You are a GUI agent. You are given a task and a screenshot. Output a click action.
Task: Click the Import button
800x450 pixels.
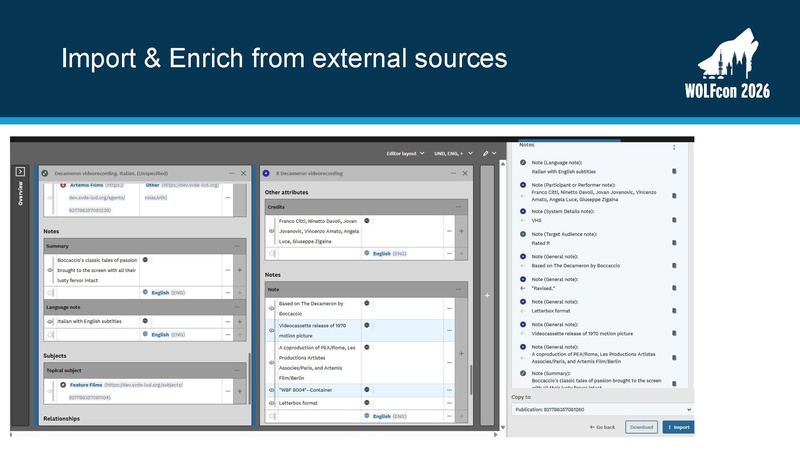point(679,427)
